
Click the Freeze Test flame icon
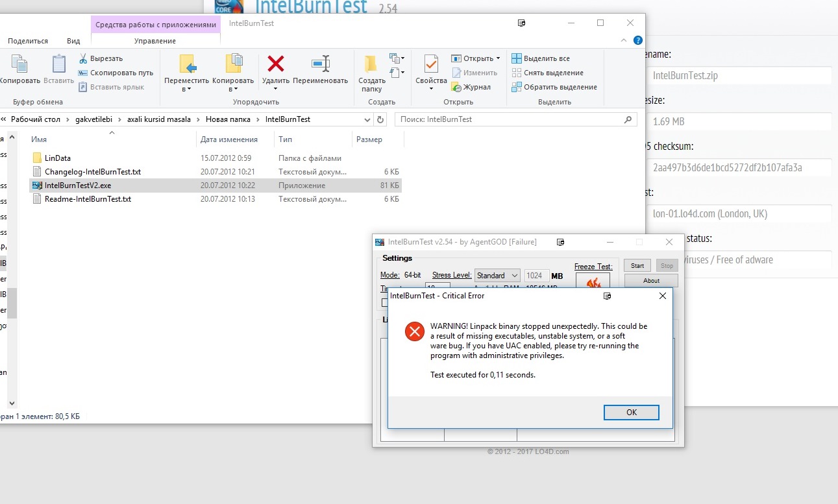tap(593, 282)
